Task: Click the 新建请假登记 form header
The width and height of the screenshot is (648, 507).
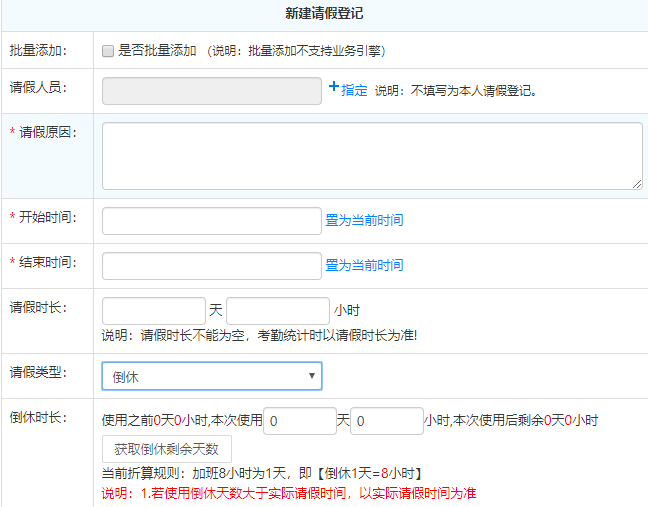Action: 324,14
